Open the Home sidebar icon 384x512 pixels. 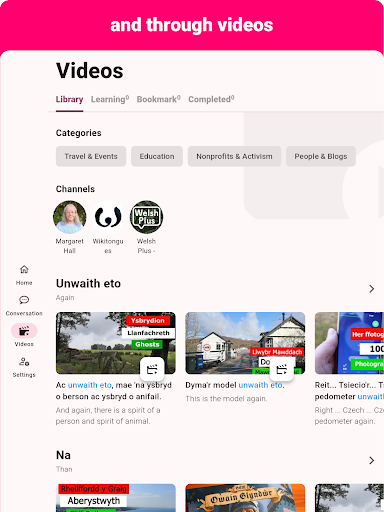(x=24, y=269)
